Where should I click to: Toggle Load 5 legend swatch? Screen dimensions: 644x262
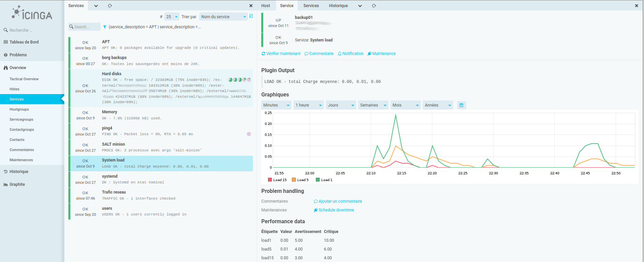(x=294, y=180)
